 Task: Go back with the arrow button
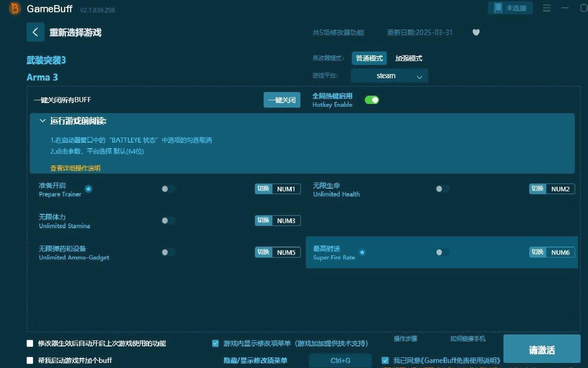[x=35, y=32]
